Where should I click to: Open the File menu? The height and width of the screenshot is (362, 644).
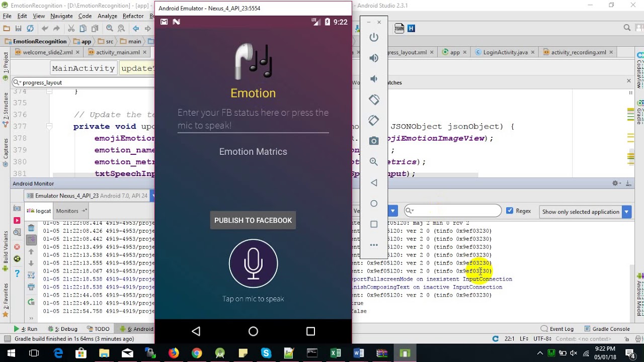click(7, 16)
